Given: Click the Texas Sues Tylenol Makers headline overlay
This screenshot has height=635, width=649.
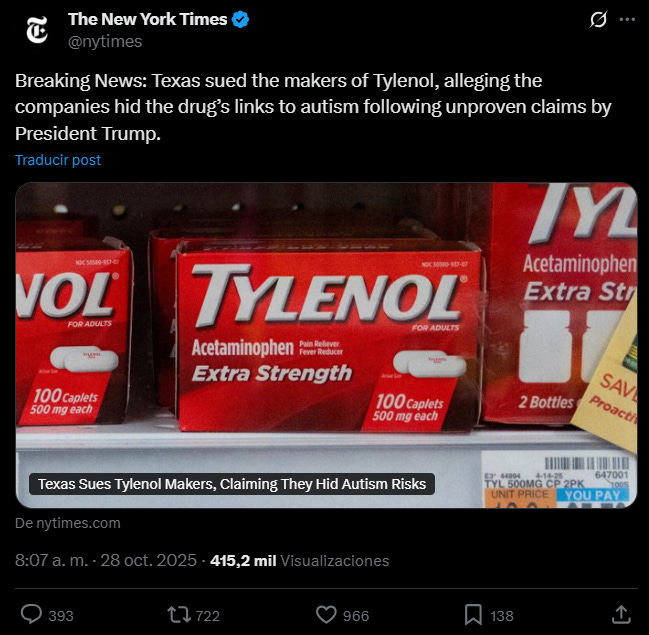Looking at the screenshot, I should click(232, 484).
